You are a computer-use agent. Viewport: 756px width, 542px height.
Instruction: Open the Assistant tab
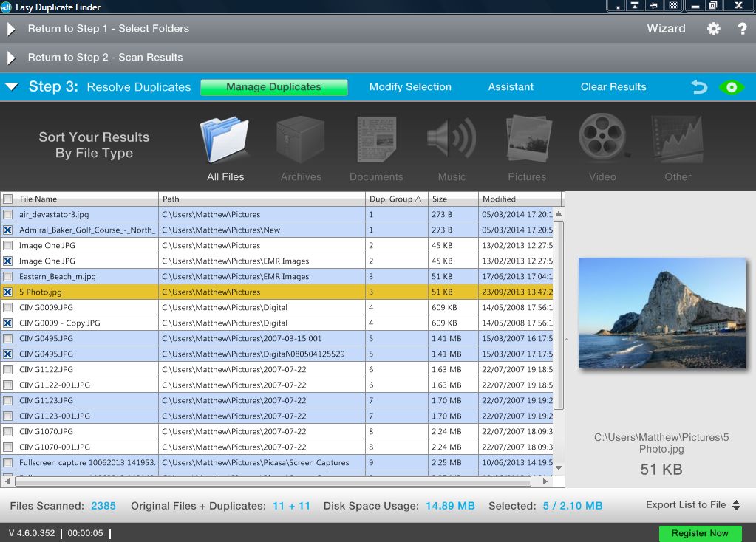[510, 86]
